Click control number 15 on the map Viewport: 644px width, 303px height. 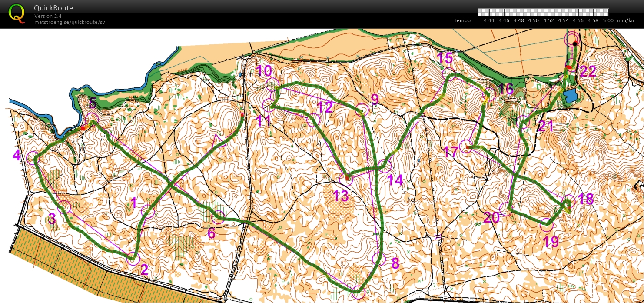click(x=445, y=57)
